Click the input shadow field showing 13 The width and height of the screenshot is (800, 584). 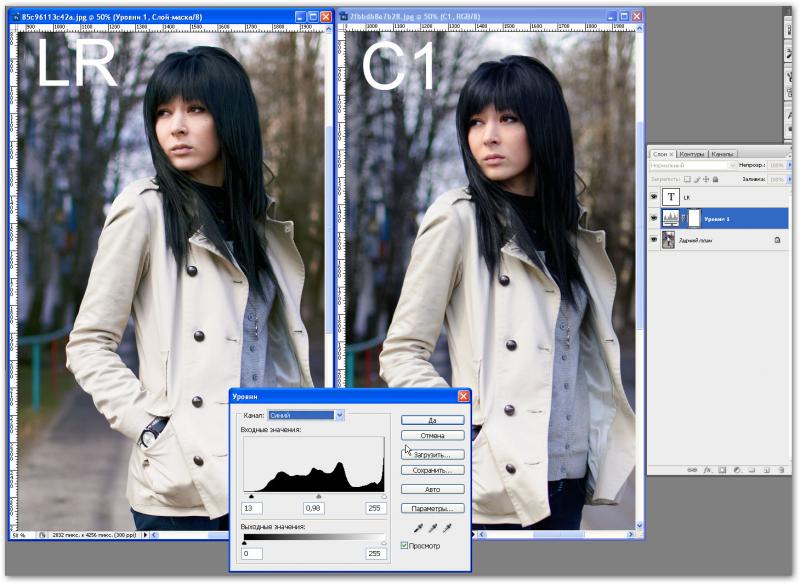tap(252, 508)
